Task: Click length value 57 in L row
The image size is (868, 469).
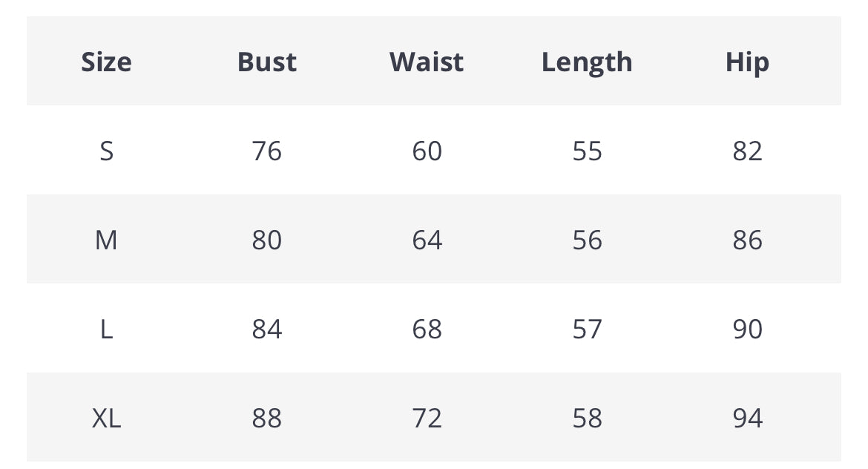Action: (587, 329)
